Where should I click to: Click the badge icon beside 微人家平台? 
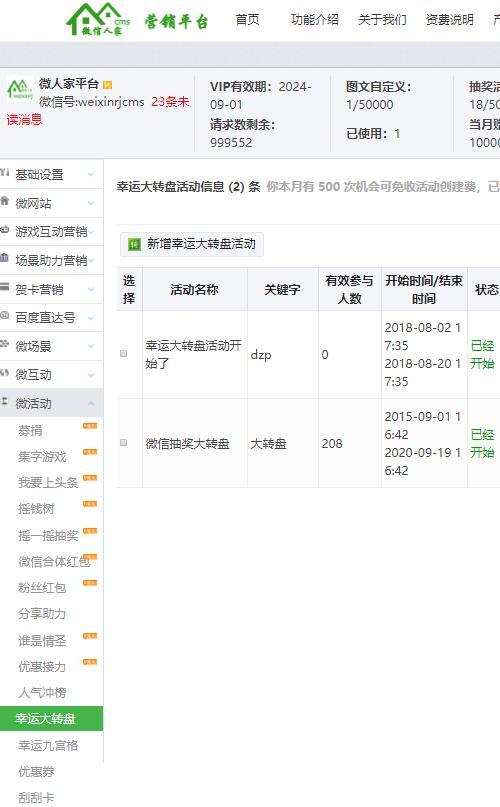click(x=108, y=85)
